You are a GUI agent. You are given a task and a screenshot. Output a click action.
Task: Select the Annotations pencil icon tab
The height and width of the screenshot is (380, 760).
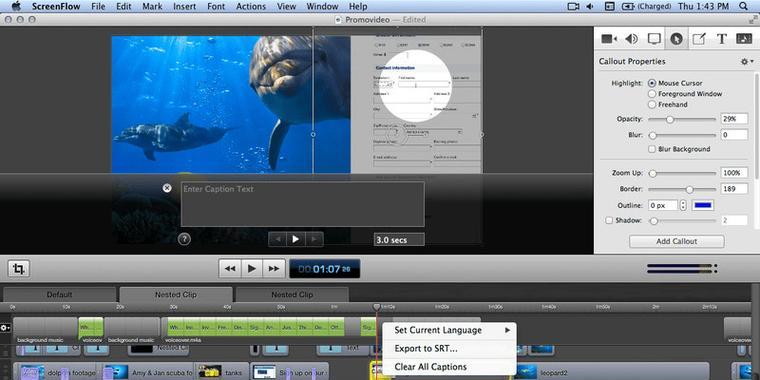click(x=698, y=39)
